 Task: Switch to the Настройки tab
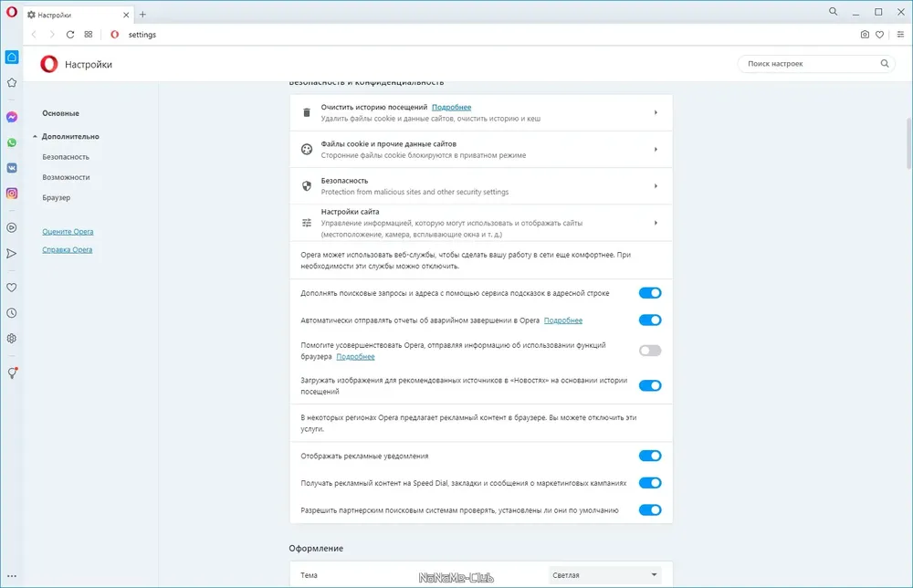point(78,16)
